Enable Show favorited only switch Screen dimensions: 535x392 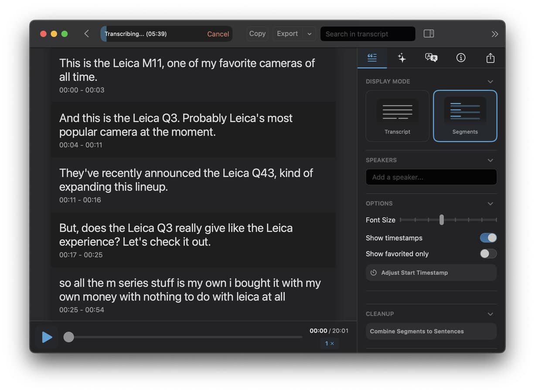pos(488,253)
